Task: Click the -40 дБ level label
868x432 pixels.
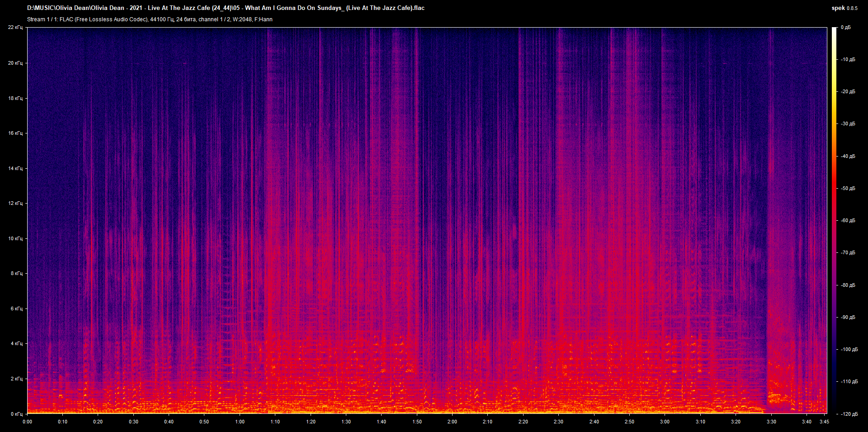Action: [x=848, y=157]
